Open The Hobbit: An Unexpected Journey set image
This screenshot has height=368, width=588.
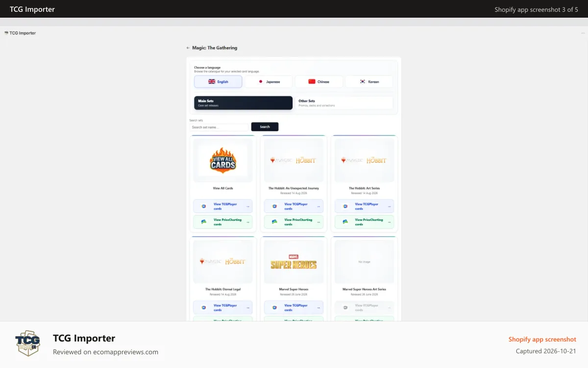click(294, 160)
